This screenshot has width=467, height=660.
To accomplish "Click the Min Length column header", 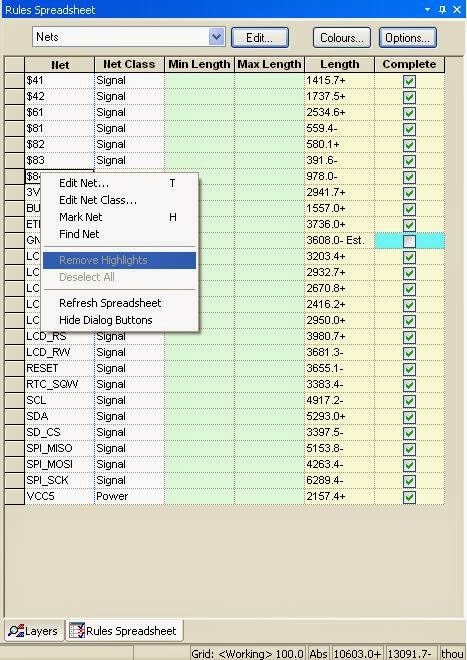I will (x=199, y=64).
